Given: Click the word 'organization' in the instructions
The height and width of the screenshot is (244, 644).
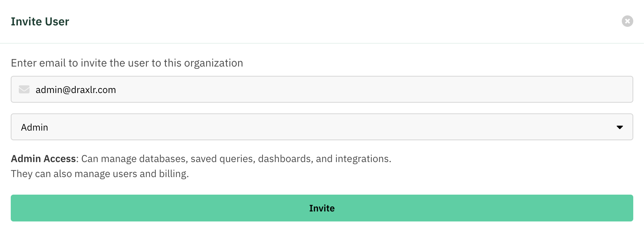Looking at the screenshot, I should pyautogui.click(x=213, y=63).
